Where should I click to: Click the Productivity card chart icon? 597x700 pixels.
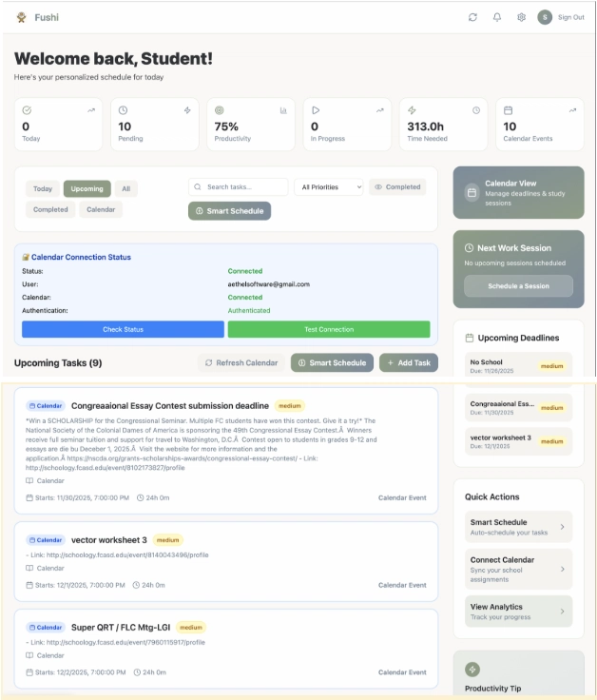[283, 110]
